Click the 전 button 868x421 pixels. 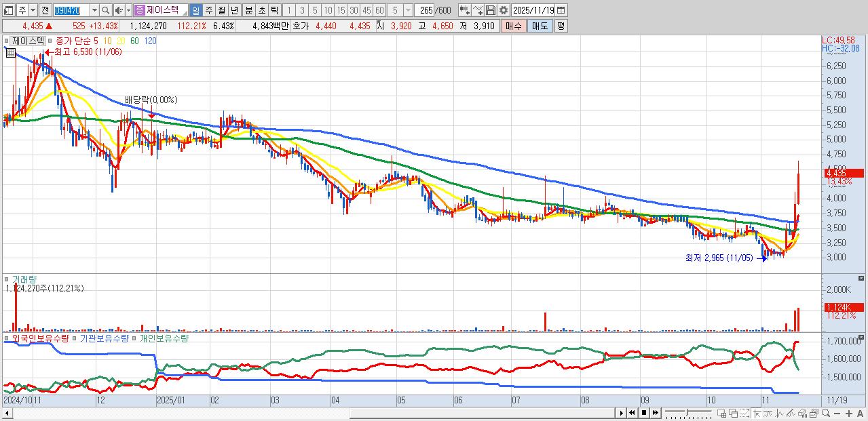[x=45, y=10]
